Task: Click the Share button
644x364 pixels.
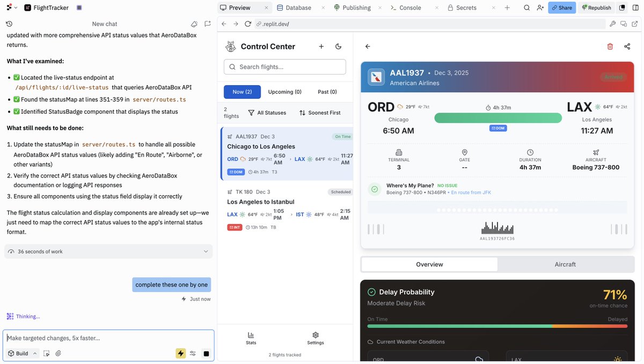Action: click(x=562, y=8)
